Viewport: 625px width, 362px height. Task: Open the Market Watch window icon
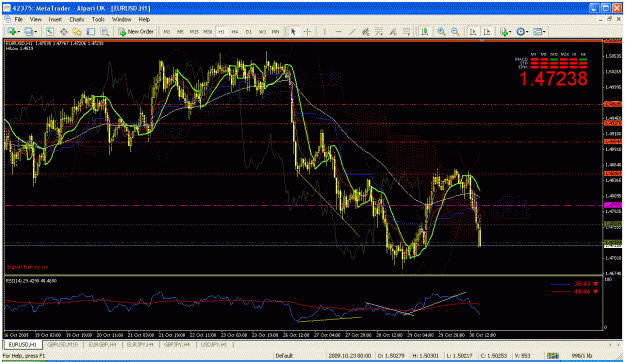pos(50,31)
